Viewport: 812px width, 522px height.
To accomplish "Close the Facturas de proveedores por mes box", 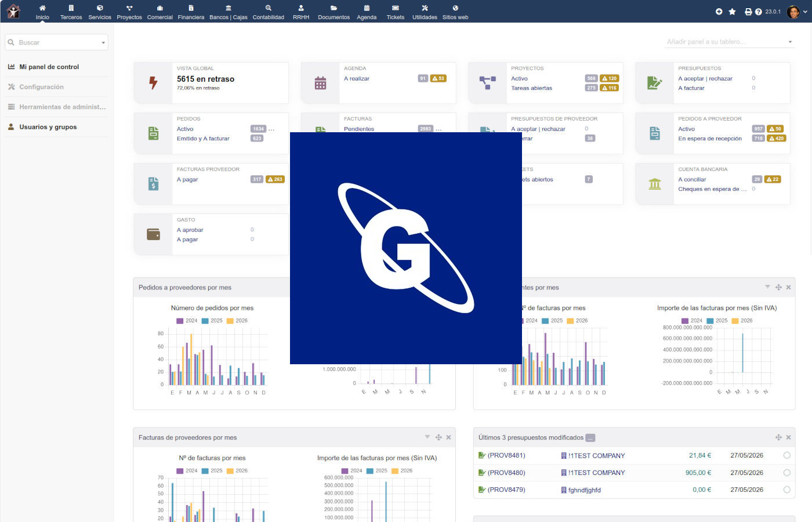I will (448, 437).
